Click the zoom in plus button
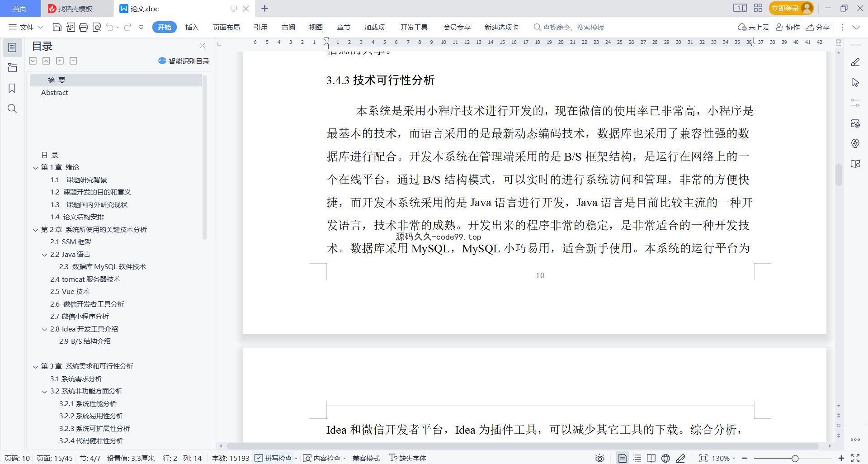Screen dimensions: 868x464 click(841, 458)
